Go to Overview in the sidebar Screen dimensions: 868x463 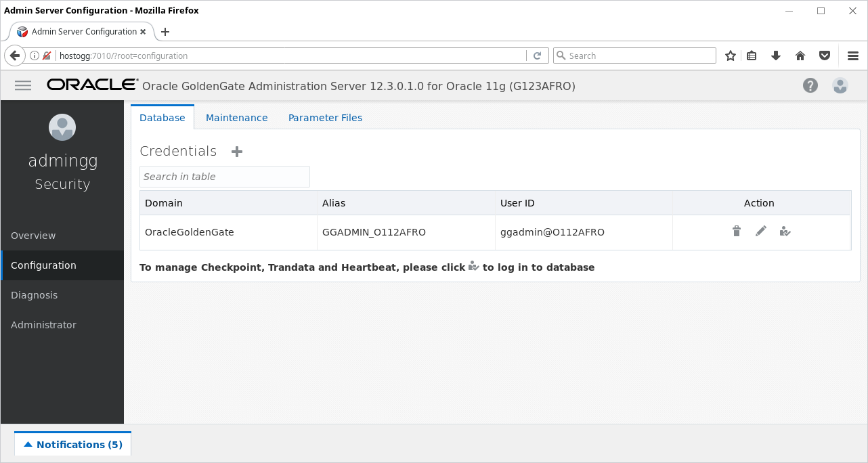(62, 236)
